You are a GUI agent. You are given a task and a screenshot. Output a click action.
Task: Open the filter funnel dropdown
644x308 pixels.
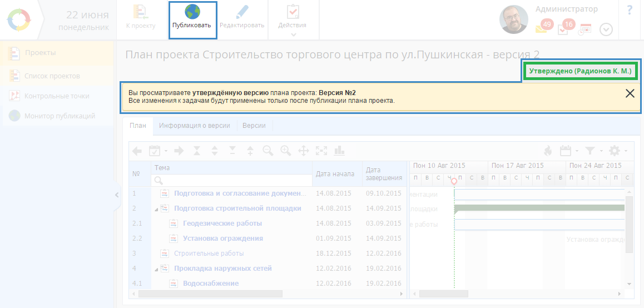(x=592, y=151)
